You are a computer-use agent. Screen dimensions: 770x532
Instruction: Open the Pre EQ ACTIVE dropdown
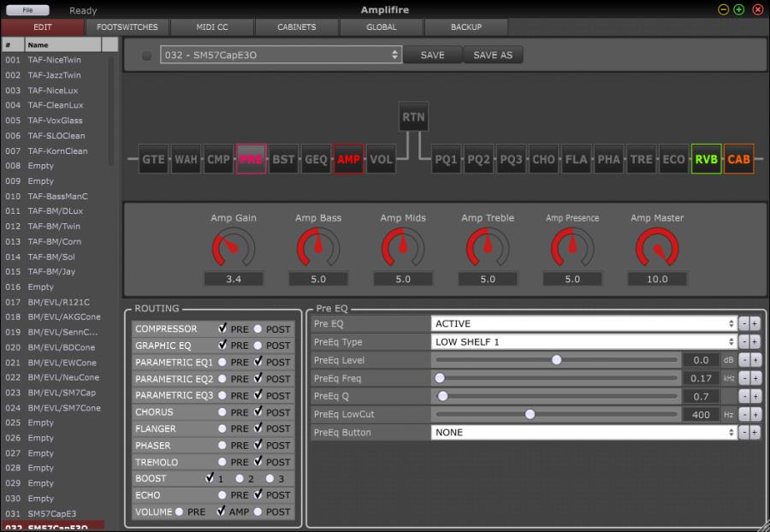click(583, 323)
